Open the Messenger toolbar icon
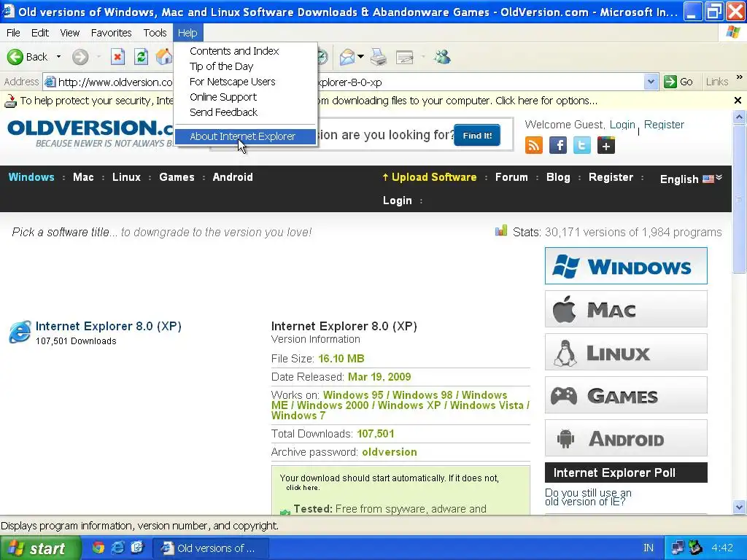 tap(442, 57)
